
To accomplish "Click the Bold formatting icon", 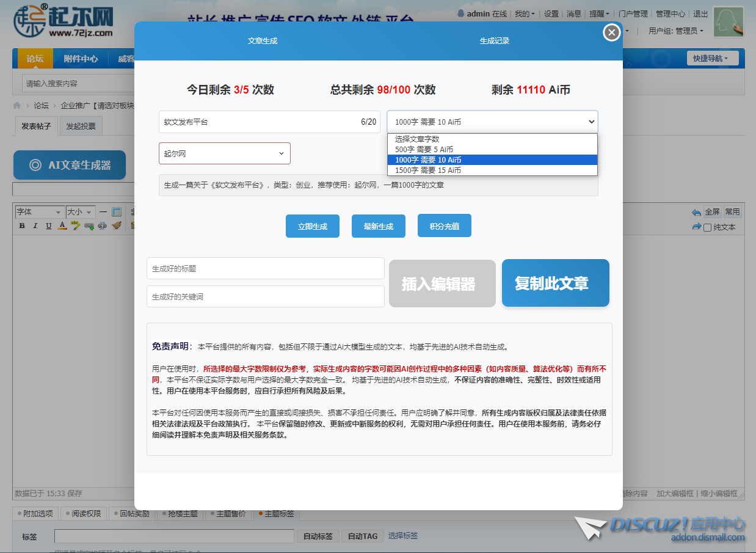I will click(x=22, y=225).
